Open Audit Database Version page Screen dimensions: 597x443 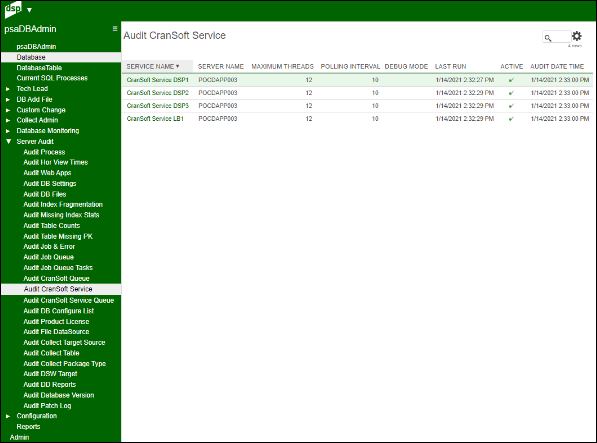coord(59,395)
